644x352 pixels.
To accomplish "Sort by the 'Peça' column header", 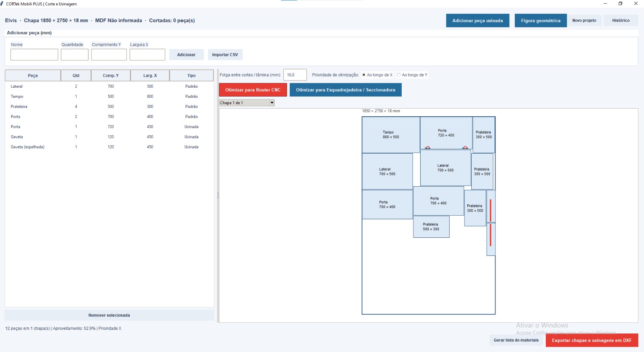I will pos(33,76).
